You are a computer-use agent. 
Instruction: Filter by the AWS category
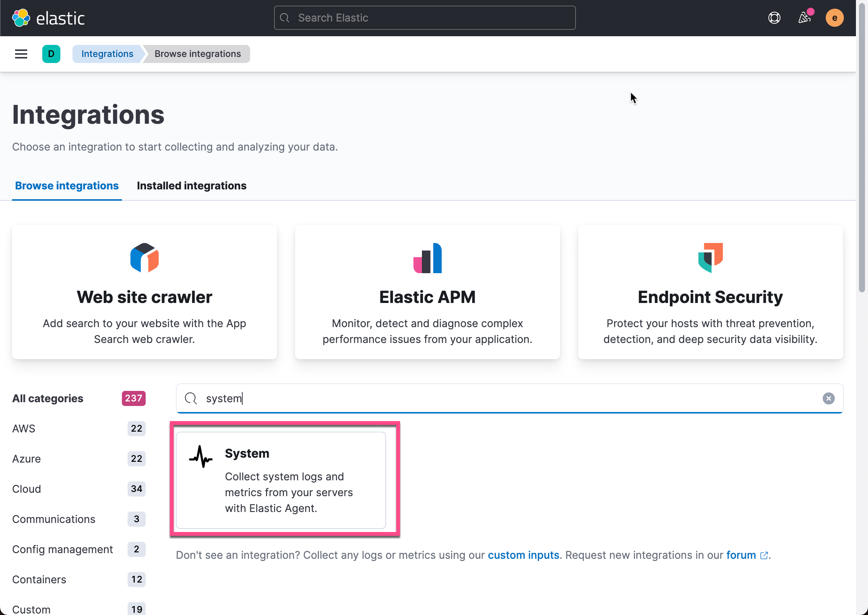click(x=24, y=428)
